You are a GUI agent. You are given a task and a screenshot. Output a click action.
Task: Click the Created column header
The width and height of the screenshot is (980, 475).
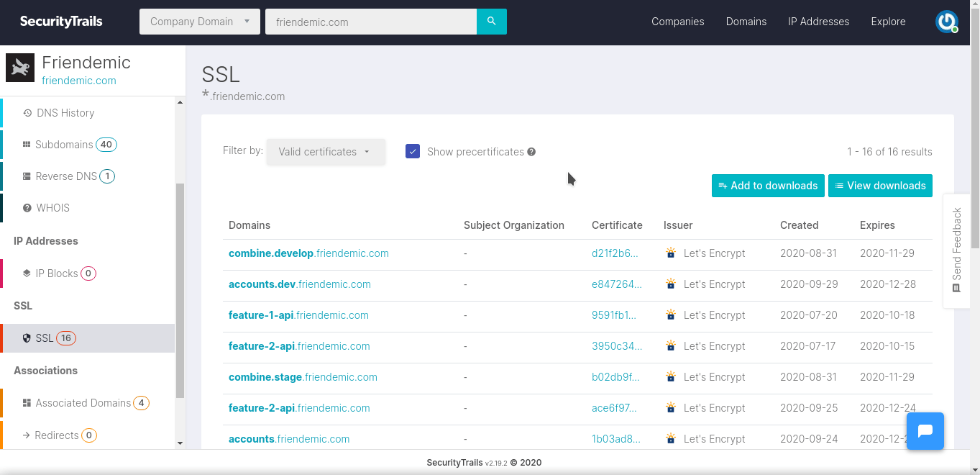coord(800,225)
